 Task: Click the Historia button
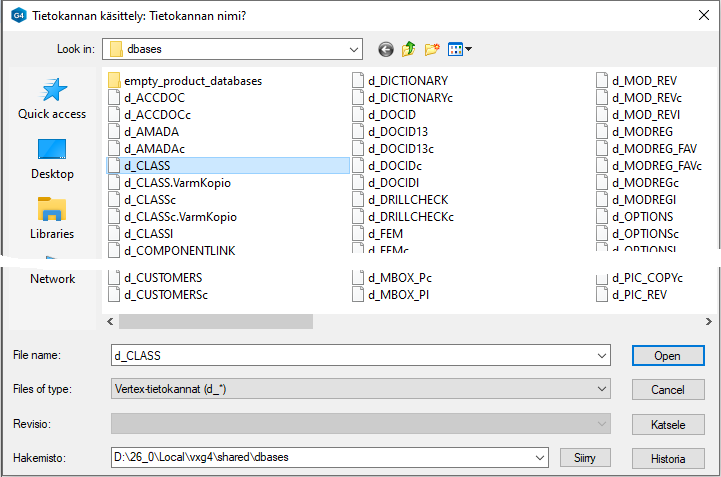pyautogui.click(x=667, y=459)
